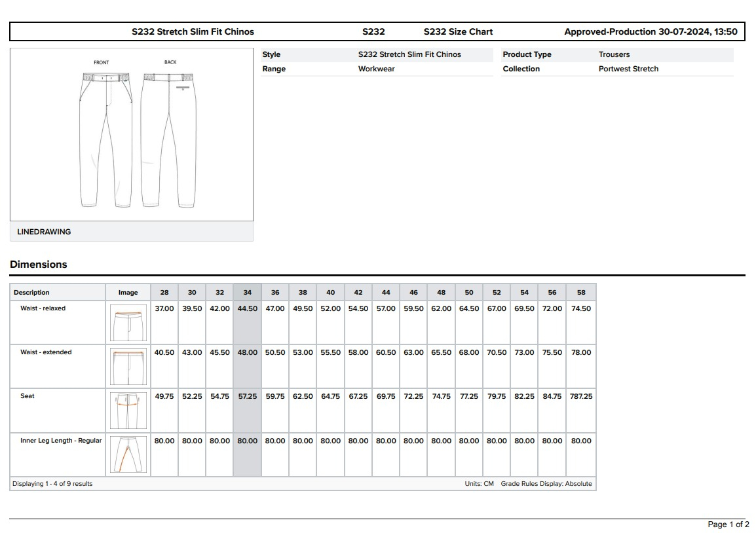Click the back view trouser line drawing
This screenshot has height=533, width=756.
coord(169,141)
